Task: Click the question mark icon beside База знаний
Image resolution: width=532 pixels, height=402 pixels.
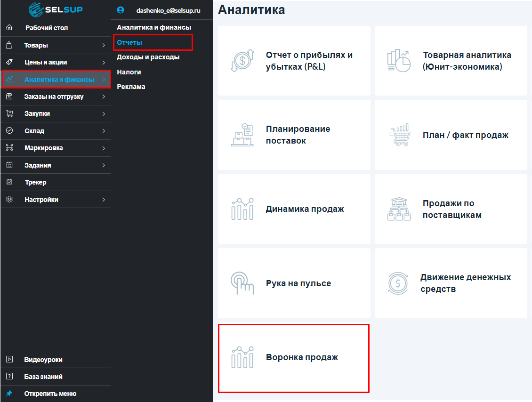Action: click(9, 376)
